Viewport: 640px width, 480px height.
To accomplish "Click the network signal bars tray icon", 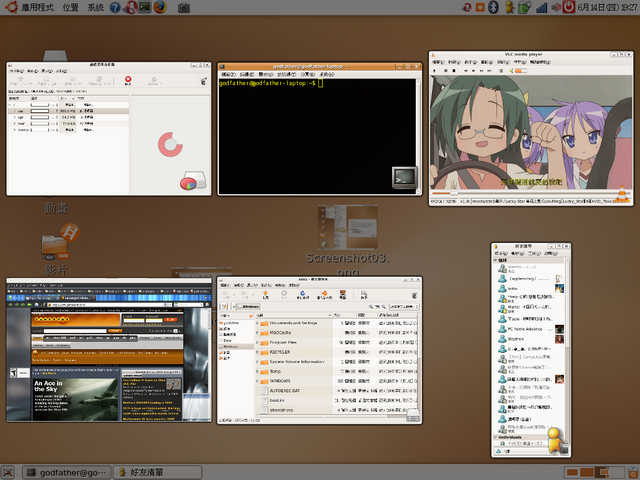I will click(x=542, y=7).
